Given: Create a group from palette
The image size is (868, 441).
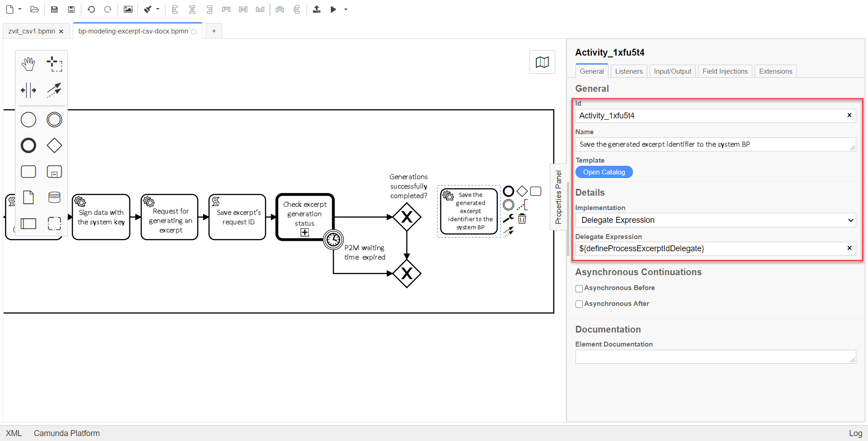Looking at the screenshot, I should (54, 223).
